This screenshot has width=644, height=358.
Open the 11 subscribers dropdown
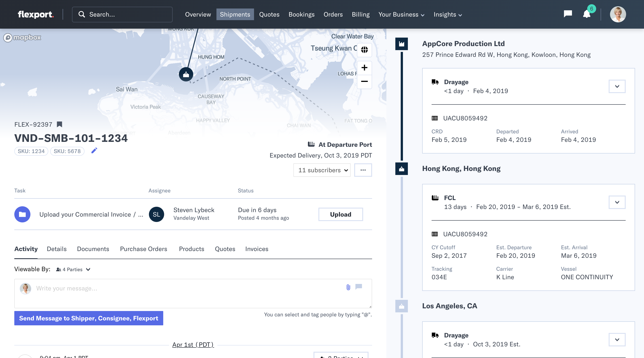322,170
